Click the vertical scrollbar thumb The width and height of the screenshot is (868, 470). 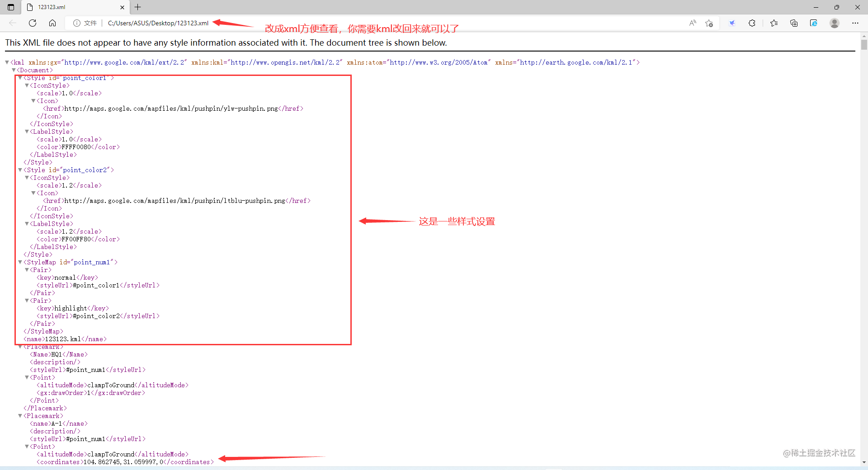tap(864, 45)
